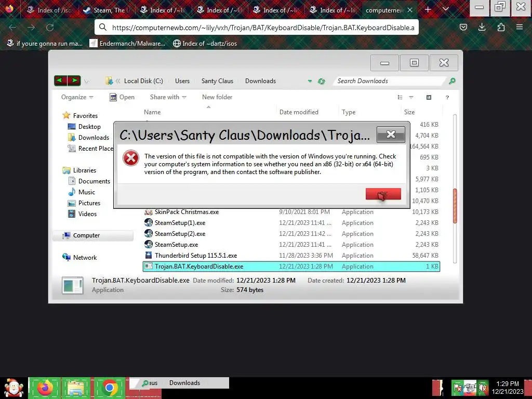Screen dimensions: 532x399
Task: Open the Firefox hamburger menu
Action: pyautogui.click(x=520, y=27)
